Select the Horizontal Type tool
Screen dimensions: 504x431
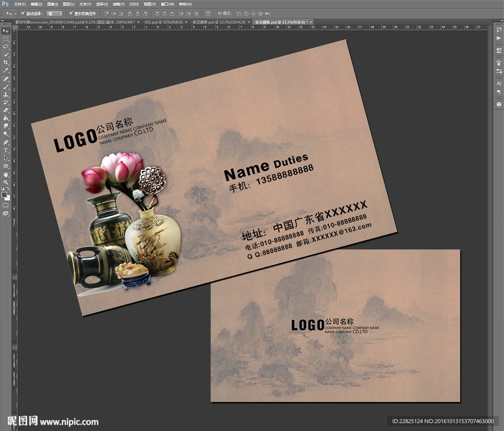click(x=6, y=151)
